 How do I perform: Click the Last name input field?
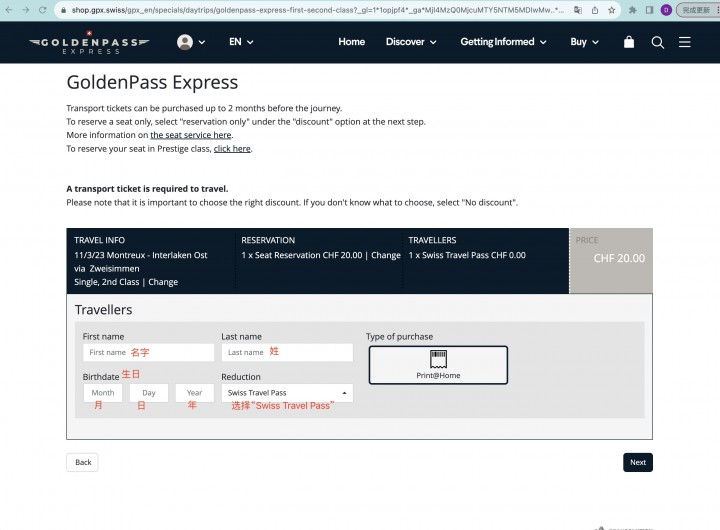pyautogui.click(x=287, y=353)
